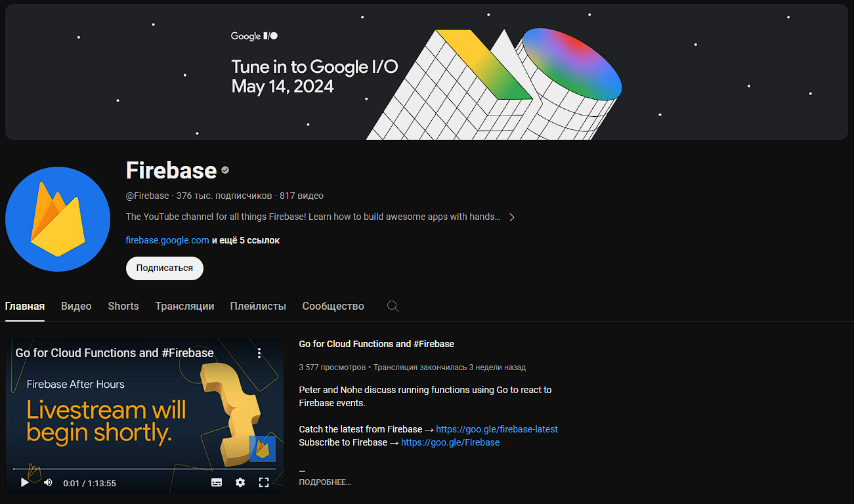The image size is (854, 504).
Task: Open the channel search icon
Action: pyautogui.click(x=393, y=306)
